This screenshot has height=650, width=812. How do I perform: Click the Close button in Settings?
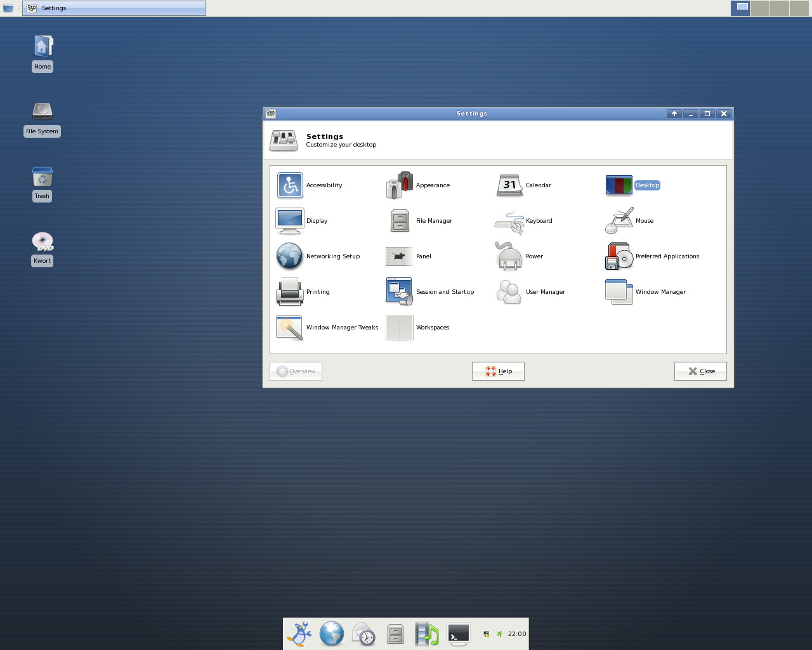pos(700,371)
